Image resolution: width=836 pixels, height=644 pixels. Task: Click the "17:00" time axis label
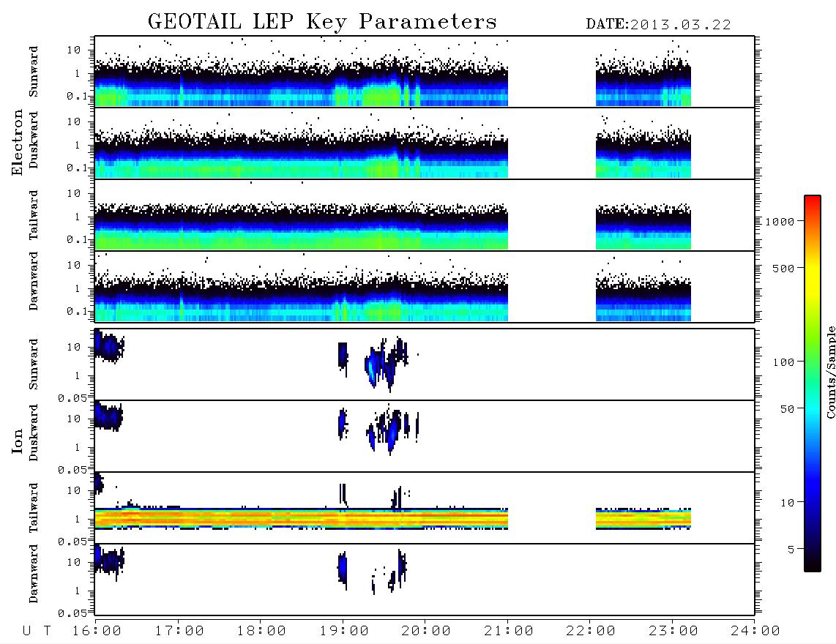tap(179, 632)
